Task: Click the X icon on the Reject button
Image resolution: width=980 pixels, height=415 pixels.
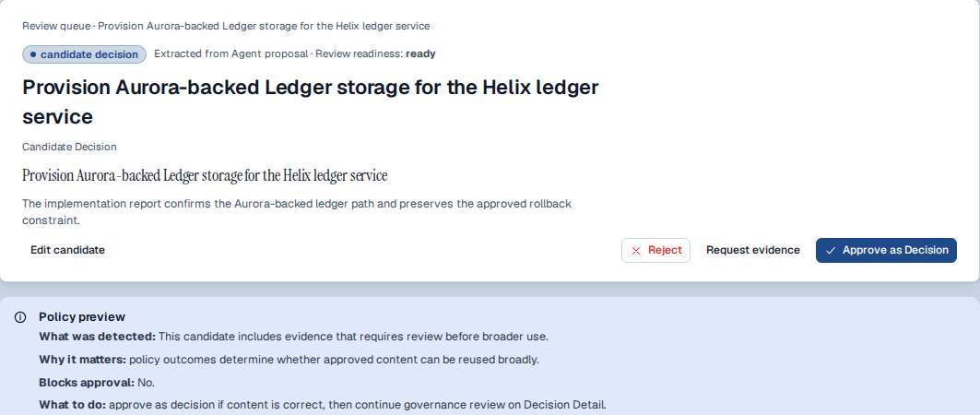Action: [636, 251]
